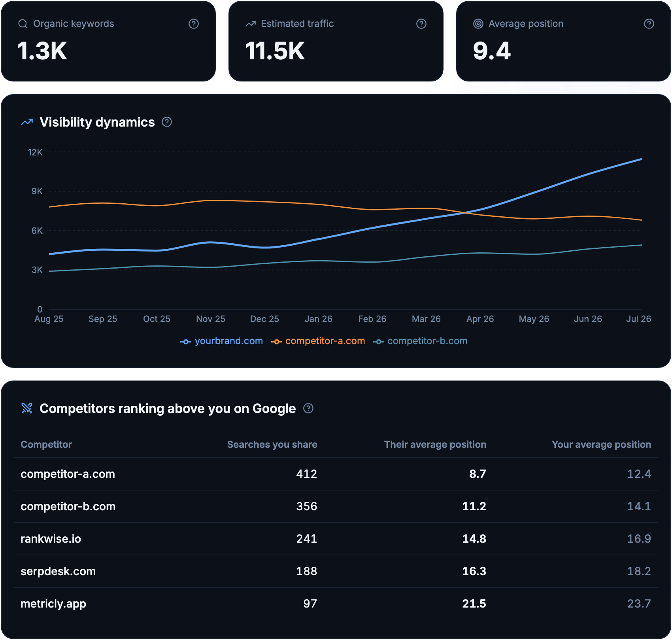Open competitor-b.com row in the table
This screenshot has height=640, width=672.
(336, 506)
